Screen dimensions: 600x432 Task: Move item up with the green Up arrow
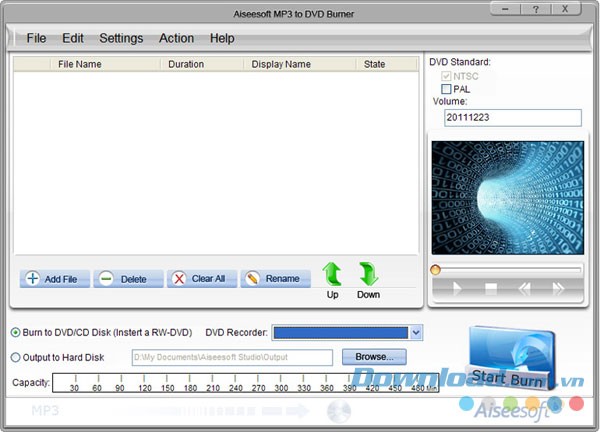[x=332, y=274]
